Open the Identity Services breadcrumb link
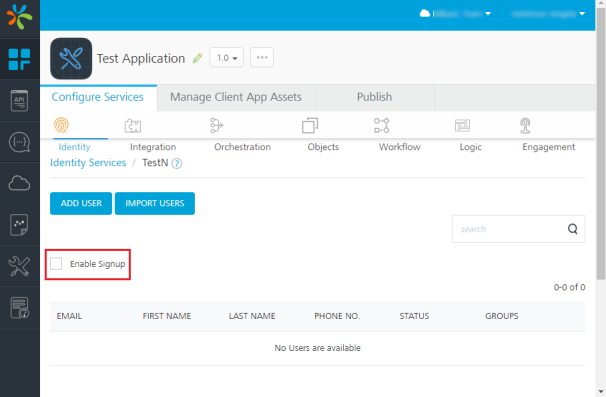 coord(88,163)
